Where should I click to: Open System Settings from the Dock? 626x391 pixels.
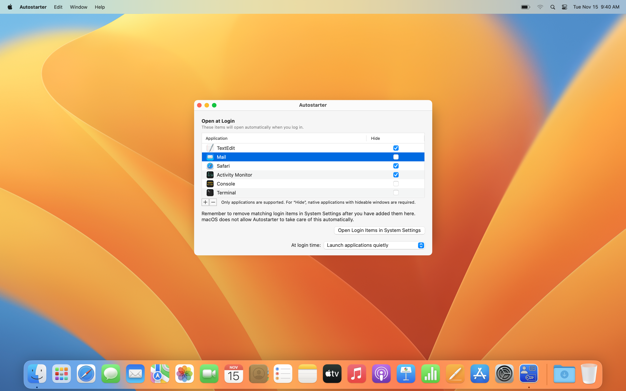tap(504, 374)
